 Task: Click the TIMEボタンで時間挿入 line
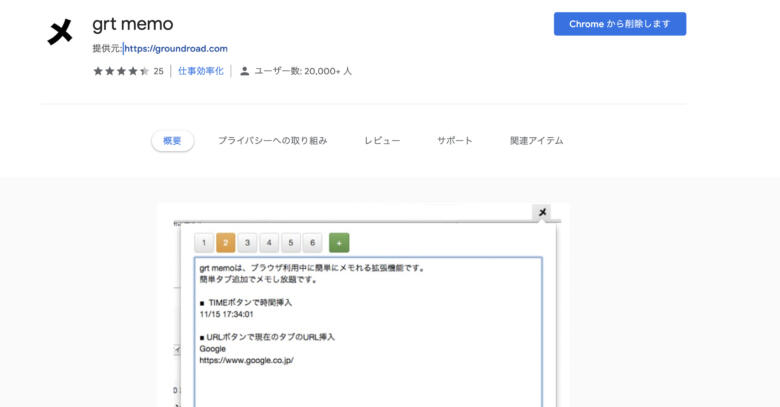pyautogui.click(x=246, y=303)
